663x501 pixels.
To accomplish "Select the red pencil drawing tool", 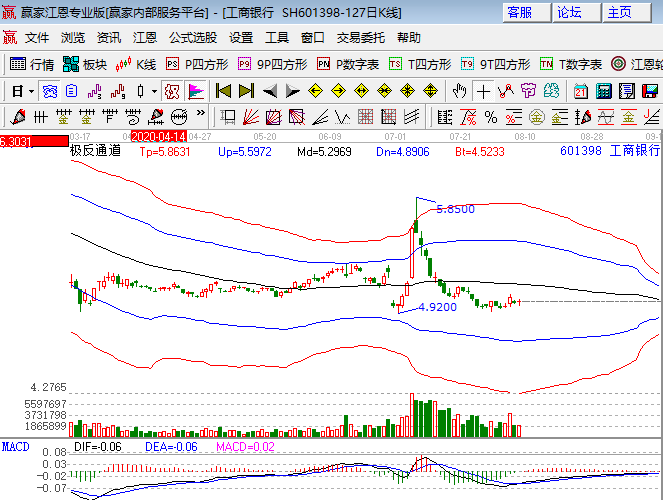I will point(18,117).
